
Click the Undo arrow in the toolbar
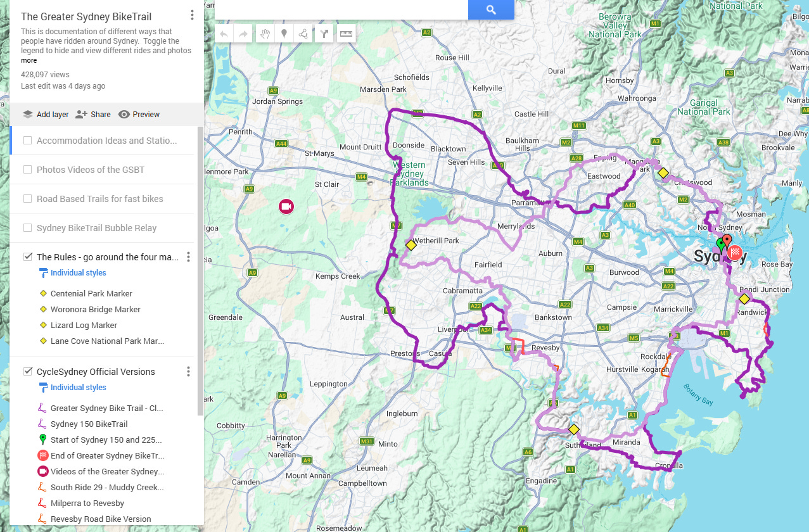pos(224,34)
